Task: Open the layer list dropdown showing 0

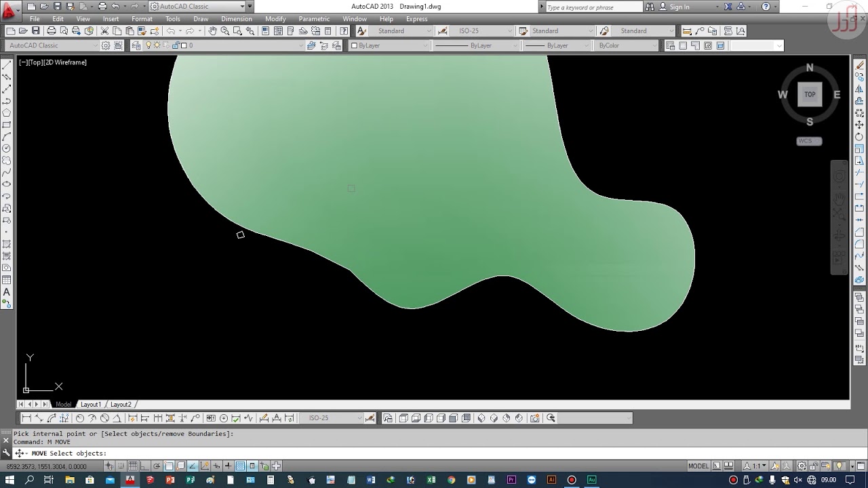Action: [x=218, y=45]
